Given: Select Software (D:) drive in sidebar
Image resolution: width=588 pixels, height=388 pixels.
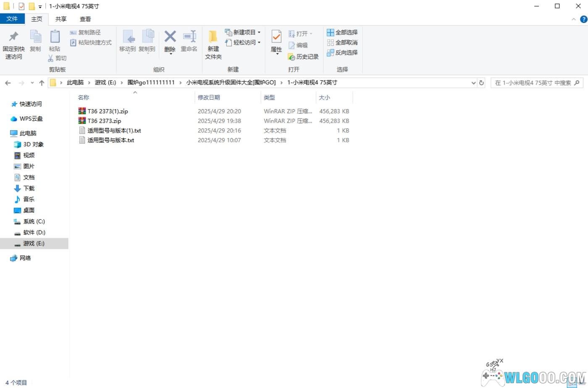Looking at the screenshot, I should [34, 232].
